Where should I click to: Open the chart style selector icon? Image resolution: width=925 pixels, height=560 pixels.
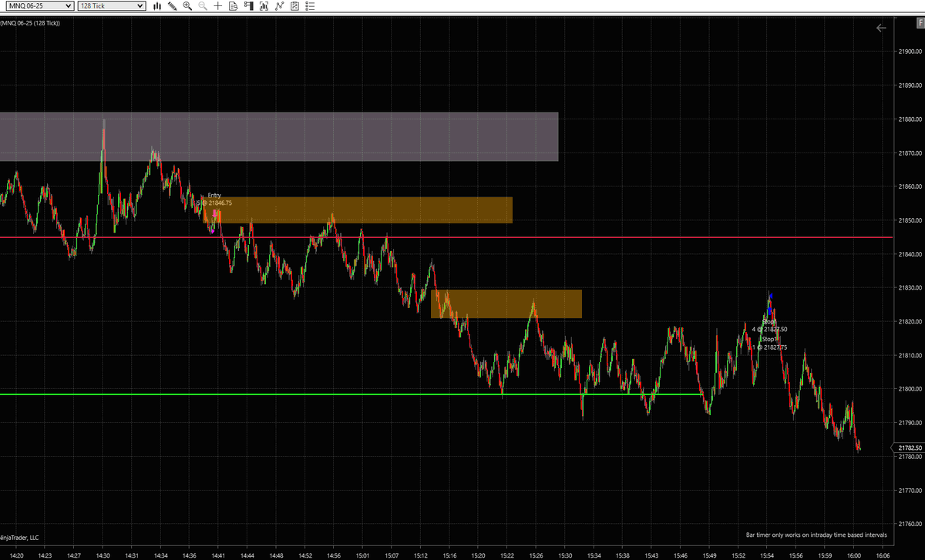pos(157,5)
